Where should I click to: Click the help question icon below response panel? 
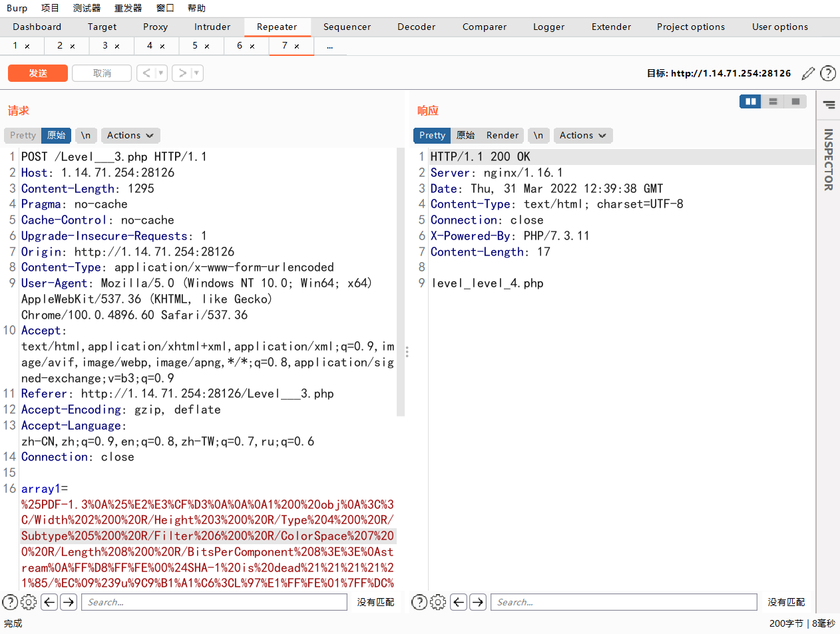(419, 602)
